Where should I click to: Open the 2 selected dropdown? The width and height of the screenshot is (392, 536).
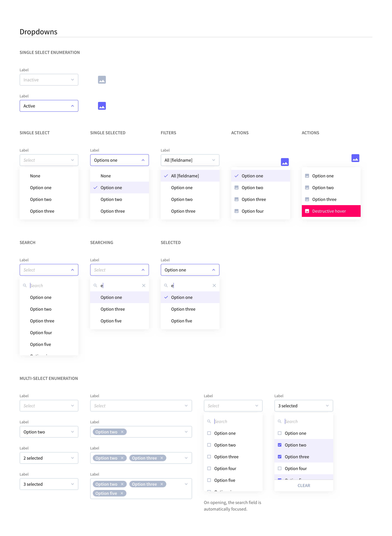(49, 458)
